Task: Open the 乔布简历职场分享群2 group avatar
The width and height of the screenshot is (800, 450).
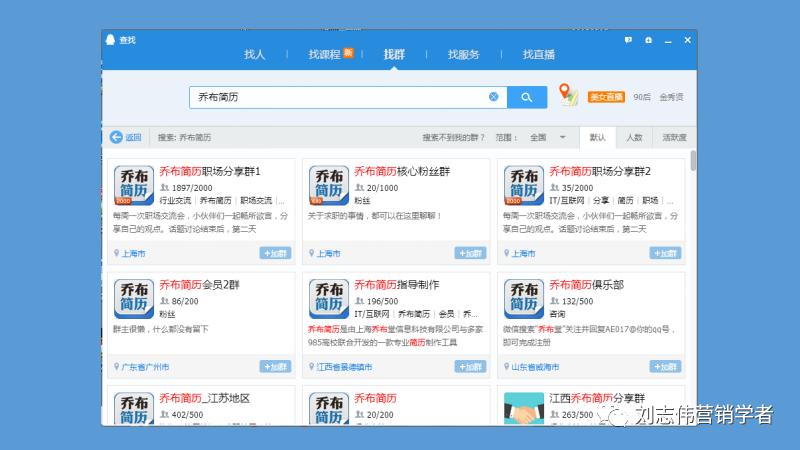Action: coord(524,185)
